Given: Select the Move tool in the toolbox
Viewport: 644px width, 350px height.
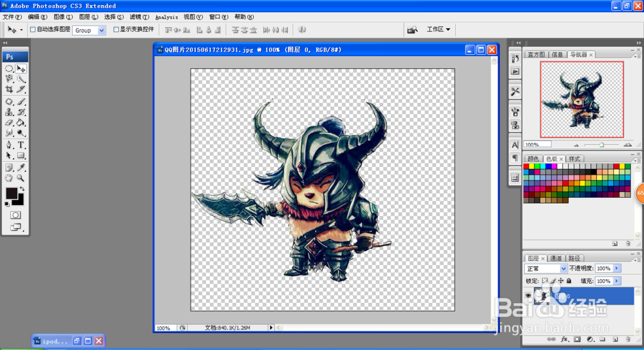Looking at the screenshot, I should click(21, 69).
